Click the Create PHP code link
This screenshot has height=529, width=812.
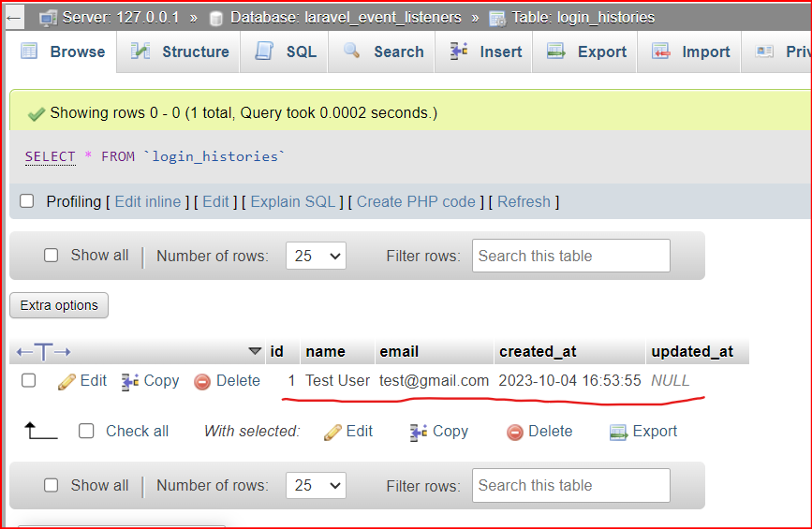pos(416,201)
